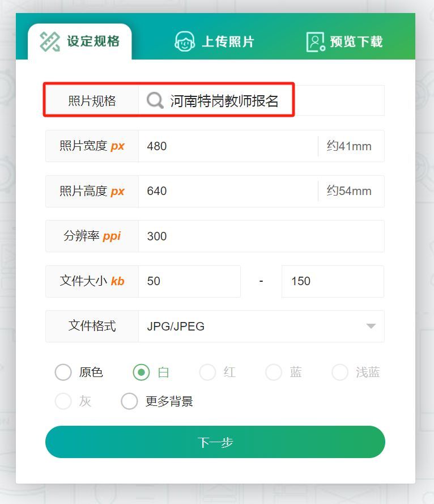Click the 分辨率 ppi field with 300

click(x=261, y=236)
